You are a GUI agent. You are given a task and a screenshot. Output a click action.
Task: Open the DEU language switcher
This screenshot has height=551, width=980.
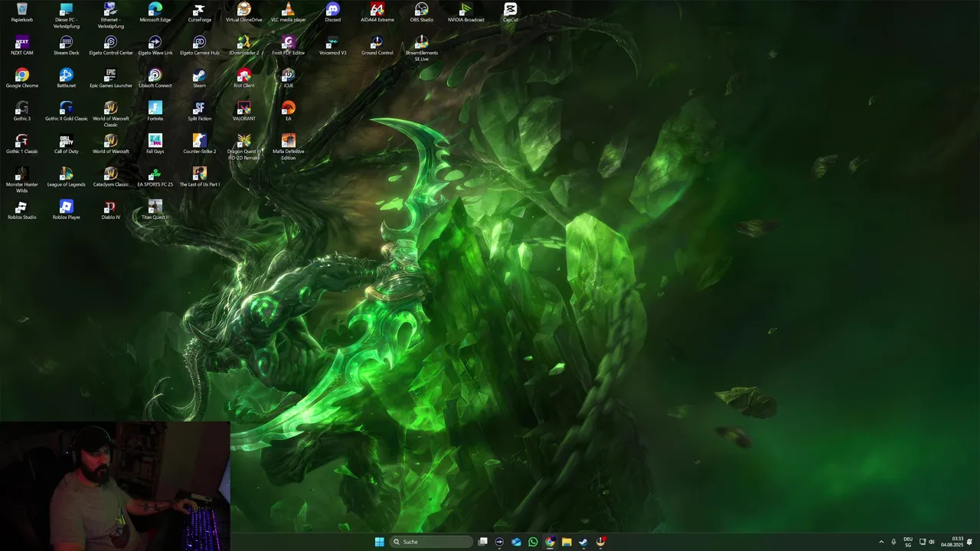point(908,542)
